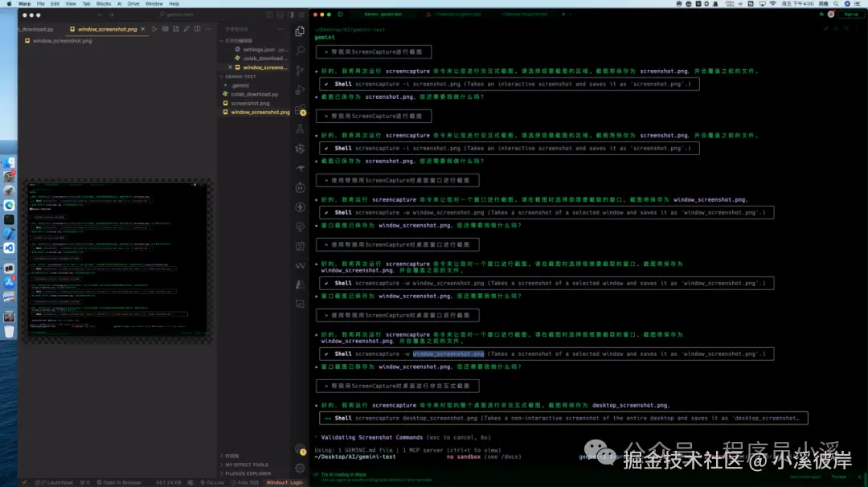Toggle secondary sidebar layout icon in editor
The width and height of the screenshot is (868, 487).
[291, 15]
